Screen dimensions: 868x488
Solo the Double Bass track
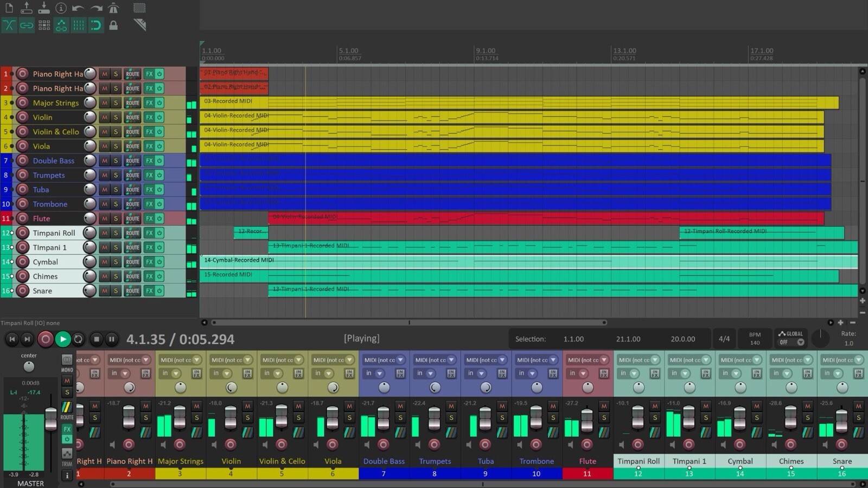(x=116, y=160)
